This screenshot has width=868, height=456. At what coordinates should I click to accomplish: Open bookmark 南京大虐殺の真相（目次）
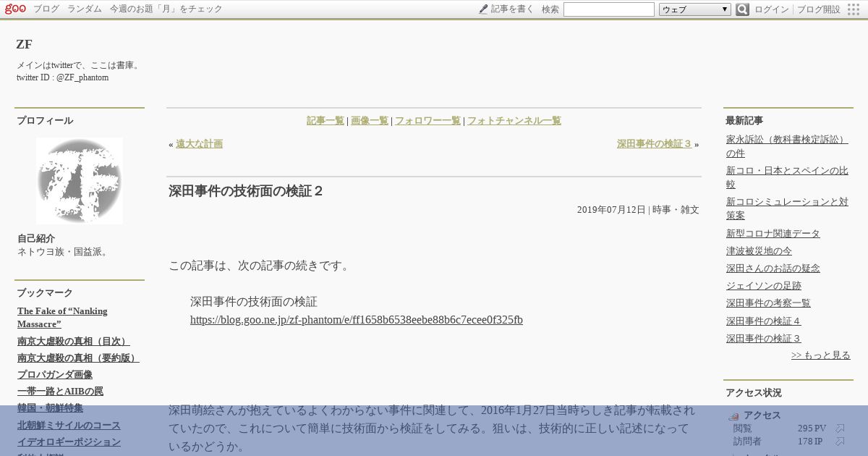pos(73,341)
